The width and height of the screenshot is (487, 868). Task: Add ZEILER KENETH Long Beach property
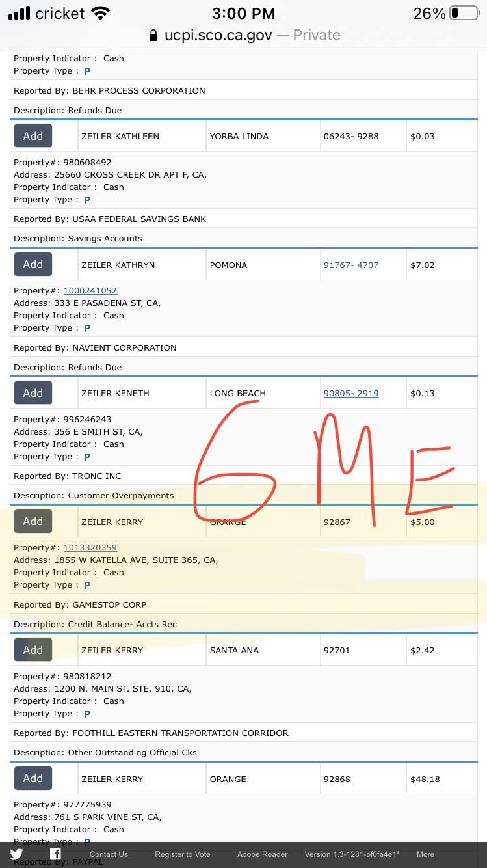coord(33,393)
